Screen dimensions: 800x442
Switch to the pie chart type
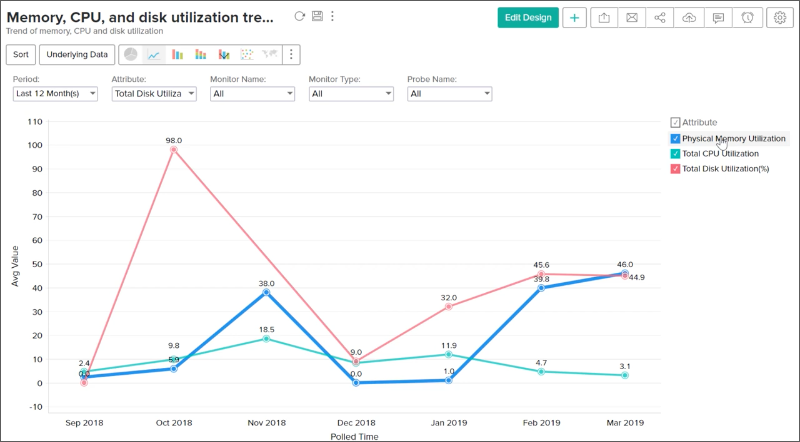131,54
